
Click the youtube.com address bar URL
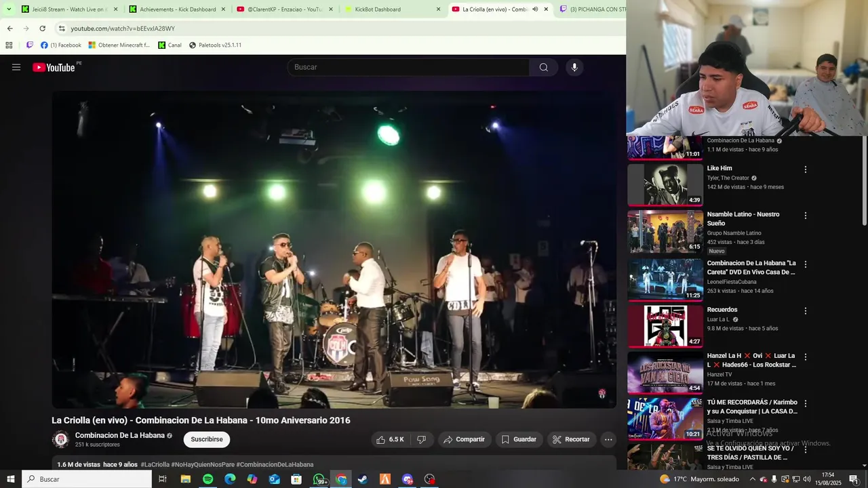pos(123,28)
